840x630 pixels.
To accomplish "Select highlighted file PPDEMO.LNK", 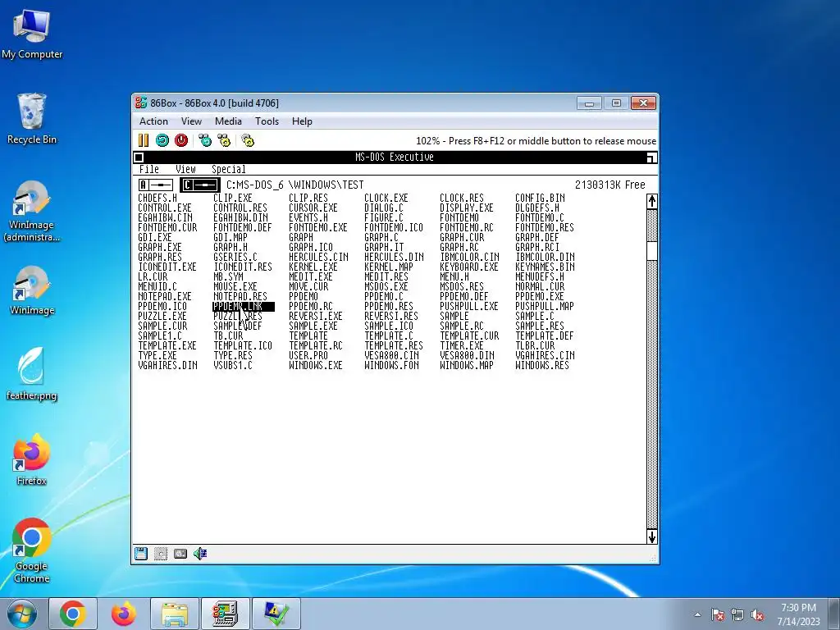I will point(243,307).
